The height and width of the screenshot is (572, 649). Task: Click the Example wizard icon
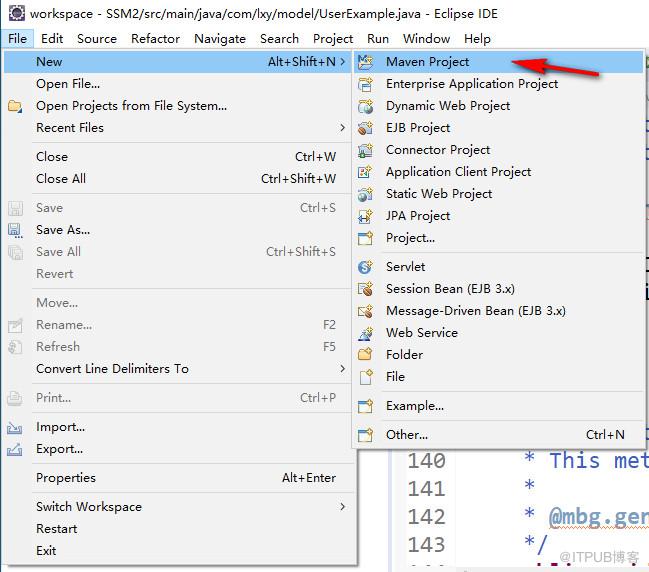point(365,406)
